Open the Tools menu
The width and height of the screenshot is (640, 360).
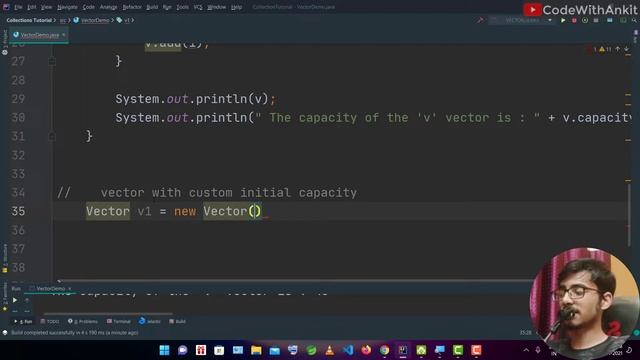point(182,7)
